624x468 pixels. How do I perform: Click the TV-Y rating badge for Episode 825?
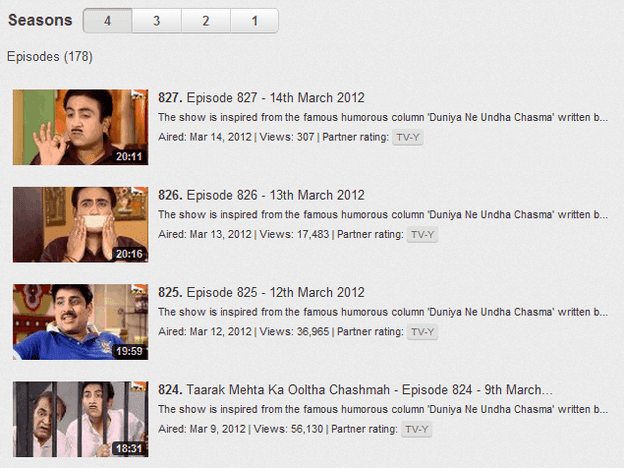tap(423, 332)
